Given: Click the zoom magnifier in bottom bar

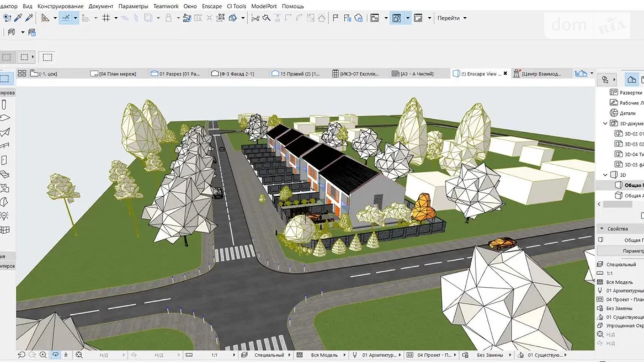Looking at the screenshot, I should [x=43, y=355].
